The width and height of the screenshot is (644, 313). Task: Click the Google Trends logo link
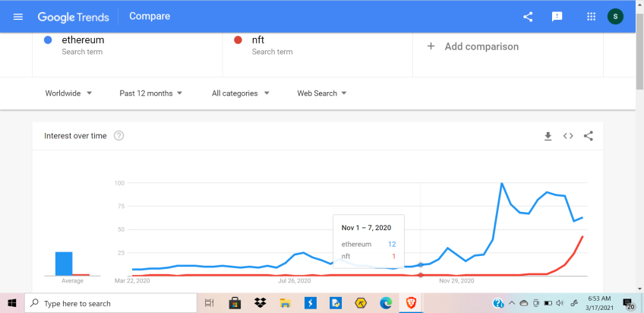tap(74, 17)
